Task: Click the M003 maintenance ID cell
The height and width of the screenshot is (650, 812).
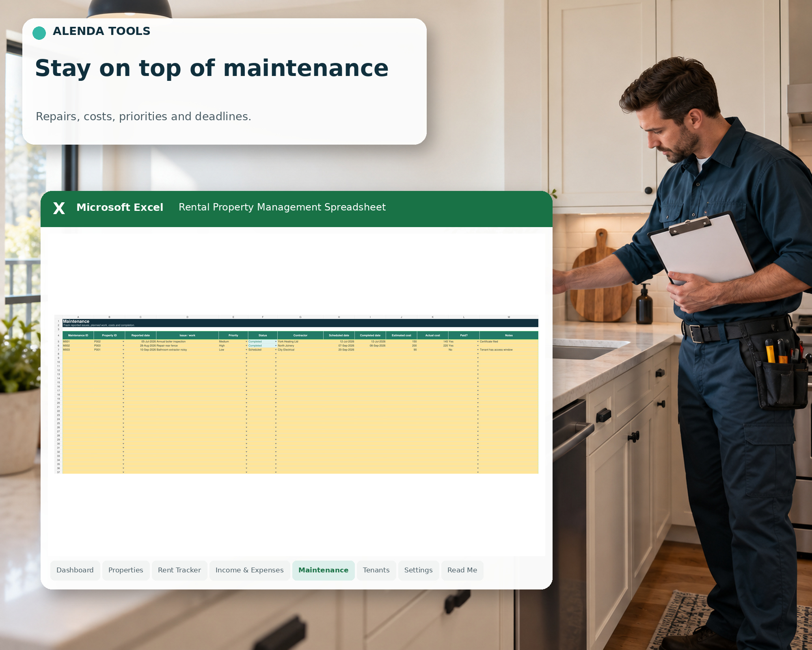Action: coord(78,350)
